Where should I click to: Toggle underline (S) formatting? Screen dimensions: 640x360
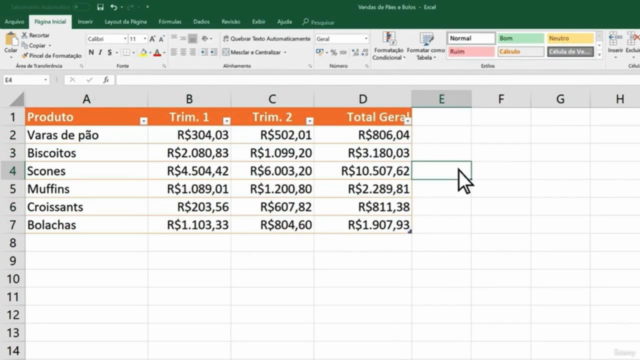109,52
